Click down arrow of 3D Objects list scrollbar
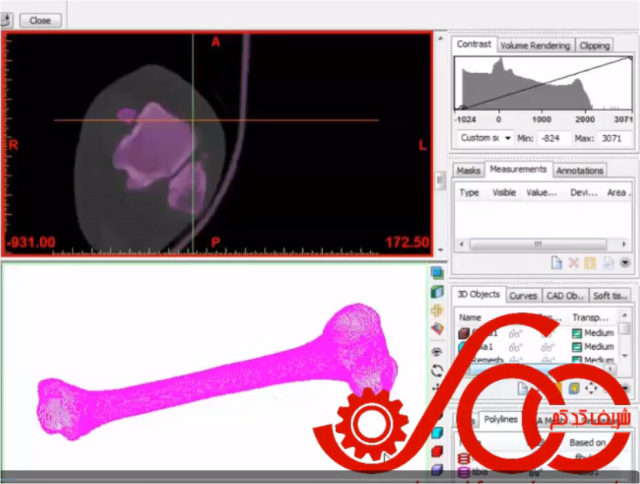This screenshot has width=640, height=484. [x=624, y=356]
